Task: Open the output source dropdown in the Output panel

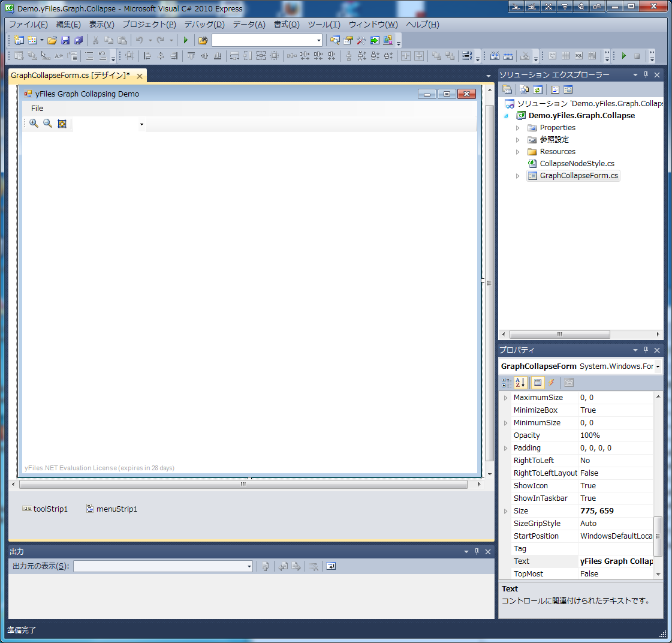Action: click(249, 567)
